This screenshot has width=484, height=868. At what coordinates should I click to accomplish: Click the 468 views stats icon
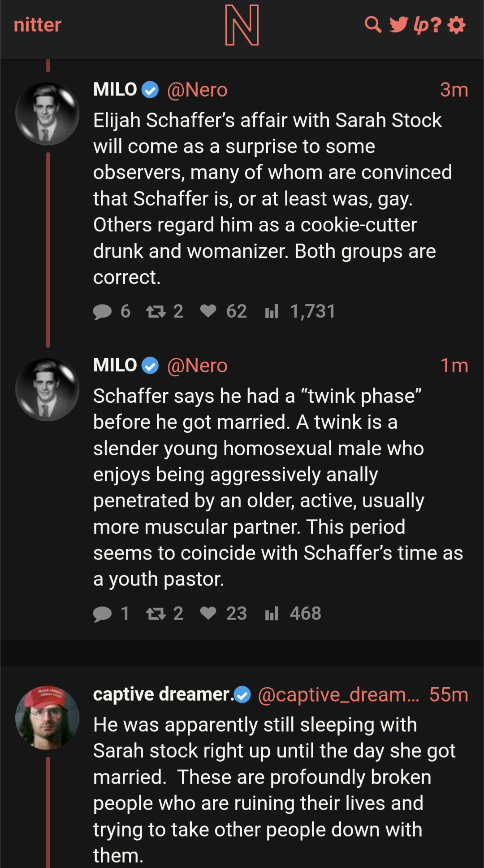[272, 614]
